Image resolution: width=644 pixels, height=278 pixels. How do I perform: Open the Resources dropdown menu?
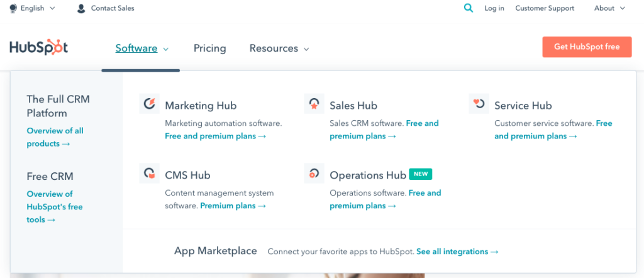pyautogui.click(x=279, y=48)
